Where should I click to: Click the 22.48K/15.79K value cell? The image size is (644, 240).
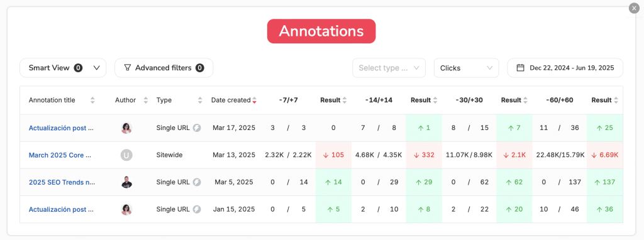click(560, 155)
